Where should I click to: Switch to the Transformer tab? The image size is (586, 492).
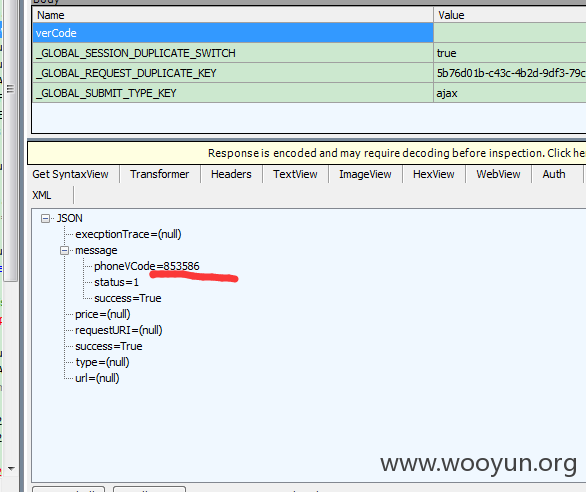[160, 174]
